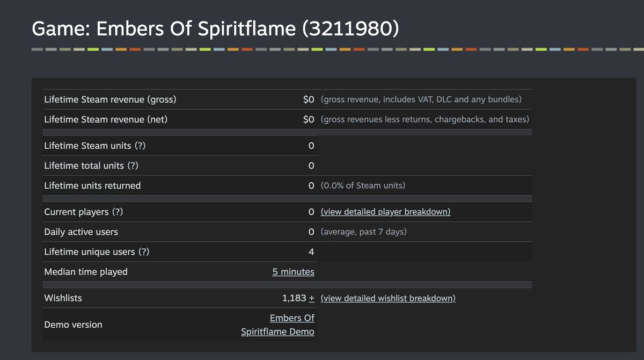
Task: Click the (?) next to Lifetime total units
Action: click(133, 165)
